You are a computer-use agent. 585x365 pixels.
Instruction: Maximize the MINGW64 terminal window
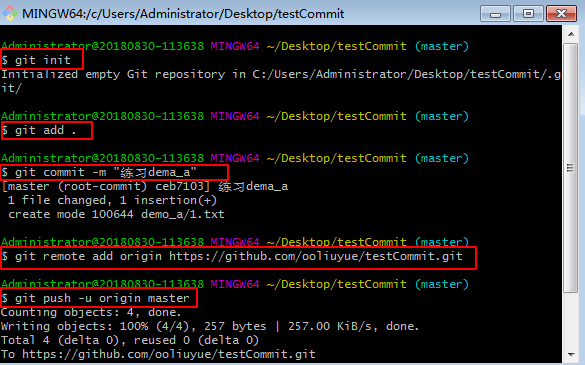pos(528,14)
